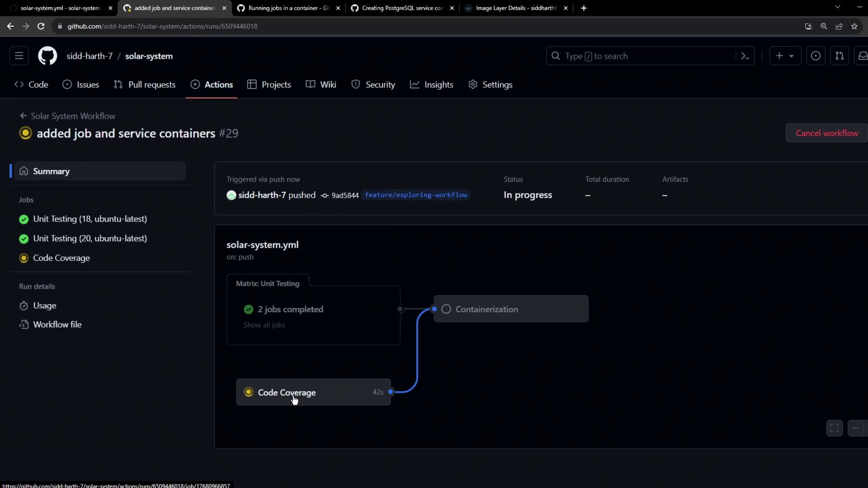
Task: Cancel the running workflow
Action: pos(826,133)
